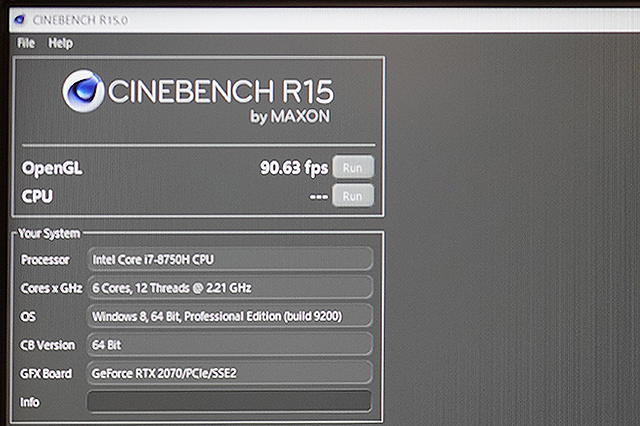This screenshot has width=640, height=426.
Task: Click the OS label
Action: pyautogui.click(x=28, y=317)
